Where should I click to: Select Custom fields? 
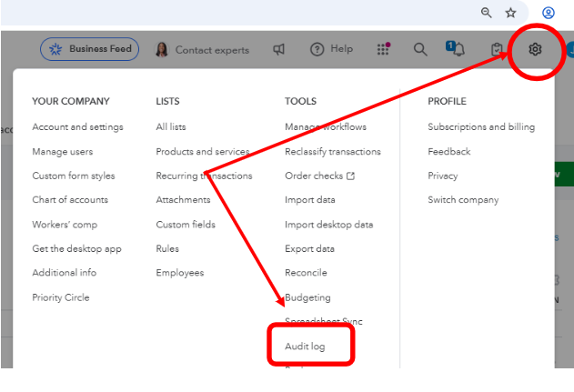pyautogui.click(x=186, y=225)
